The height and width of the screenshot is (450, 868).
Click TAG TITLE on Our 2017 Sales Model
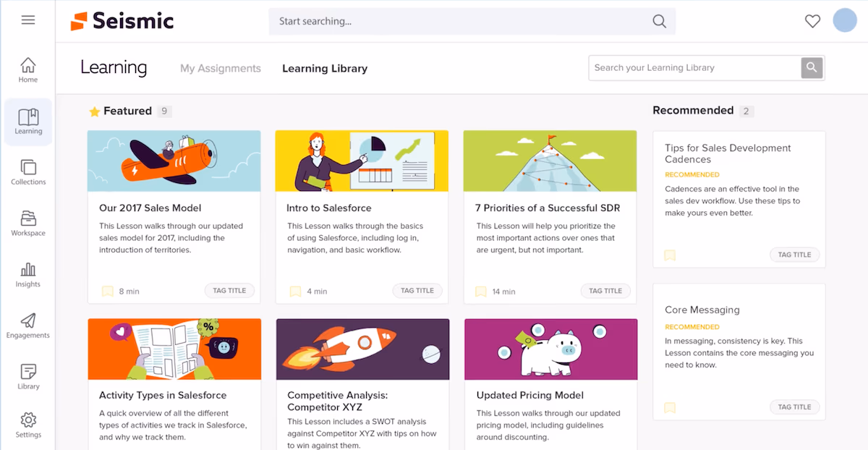(229, 291)
